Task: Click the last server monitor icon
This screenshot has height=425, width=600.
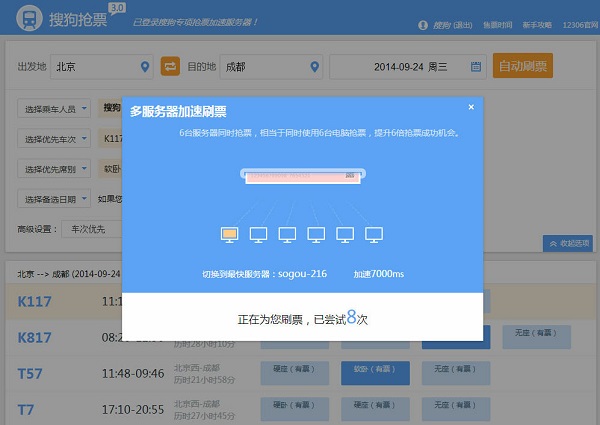Action: pyautogui.click(x=374, y=234)
